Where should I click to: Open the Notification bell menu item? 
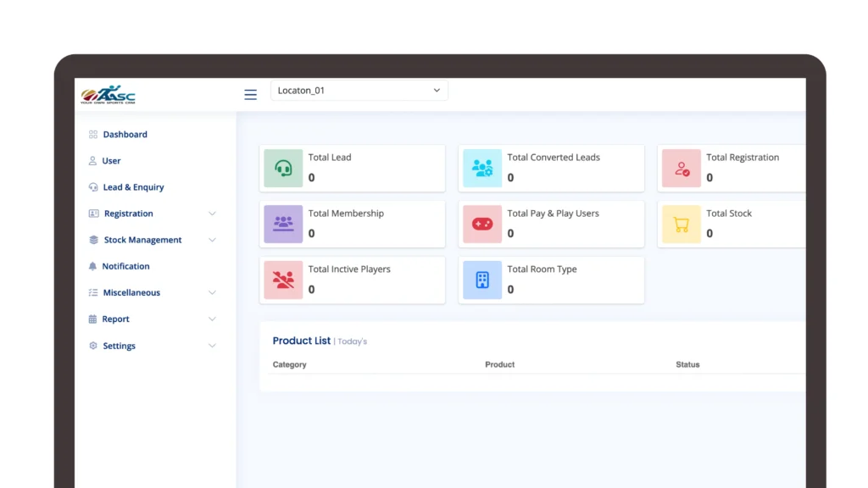pos(125,266)
